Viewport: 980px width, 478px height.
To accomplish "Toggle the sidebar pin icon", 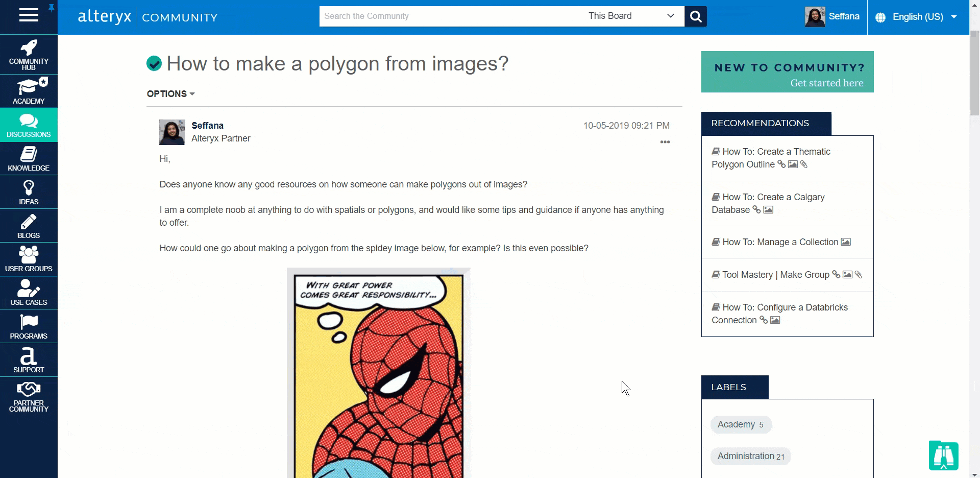I will pos(51,8).
